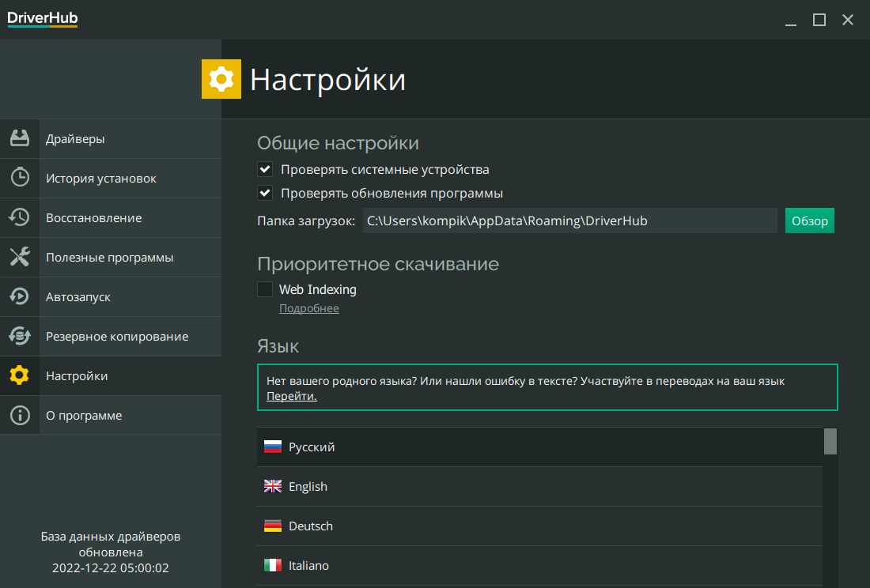Select Italiano language

coord(539,565)
